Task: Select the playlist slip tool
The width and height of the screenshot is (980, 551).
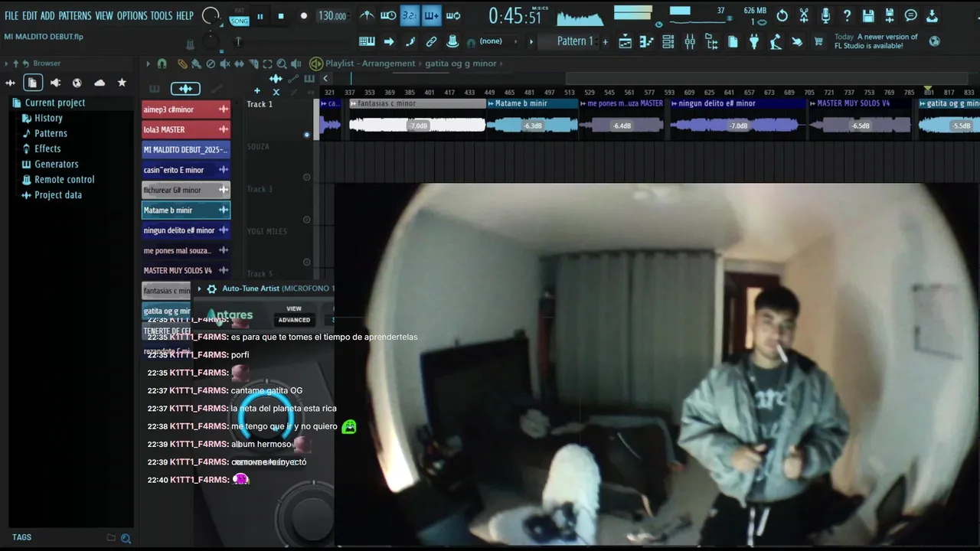Action: [239, 64]
